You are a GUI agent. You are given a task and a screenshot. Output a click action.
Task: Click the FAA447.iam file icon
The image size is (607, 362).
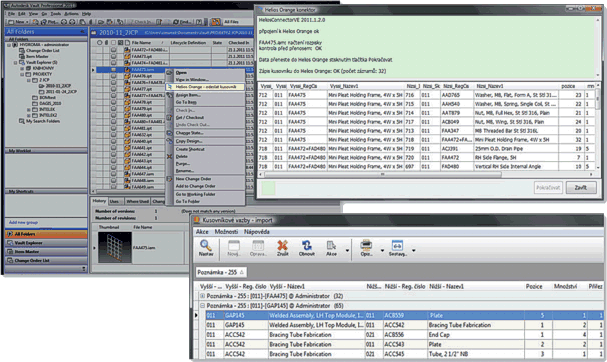click(x=127, y=174)
